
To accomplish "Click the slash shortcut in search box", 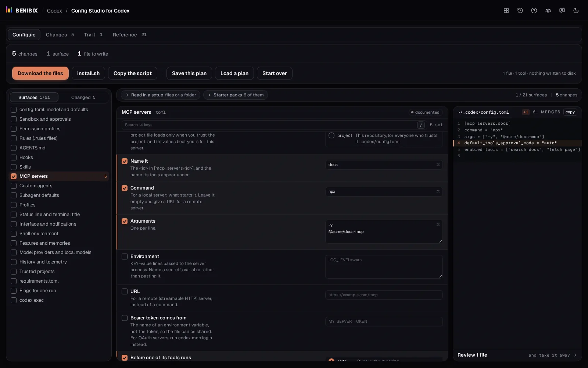I will pyautogui.click(x=421, y=125).
